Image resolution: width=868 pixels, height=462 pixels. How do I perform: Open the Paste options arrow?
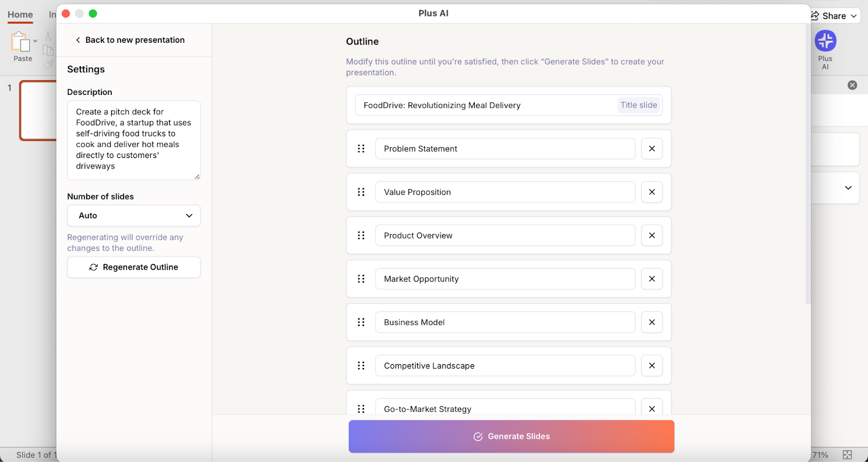[x=35, y=41]
